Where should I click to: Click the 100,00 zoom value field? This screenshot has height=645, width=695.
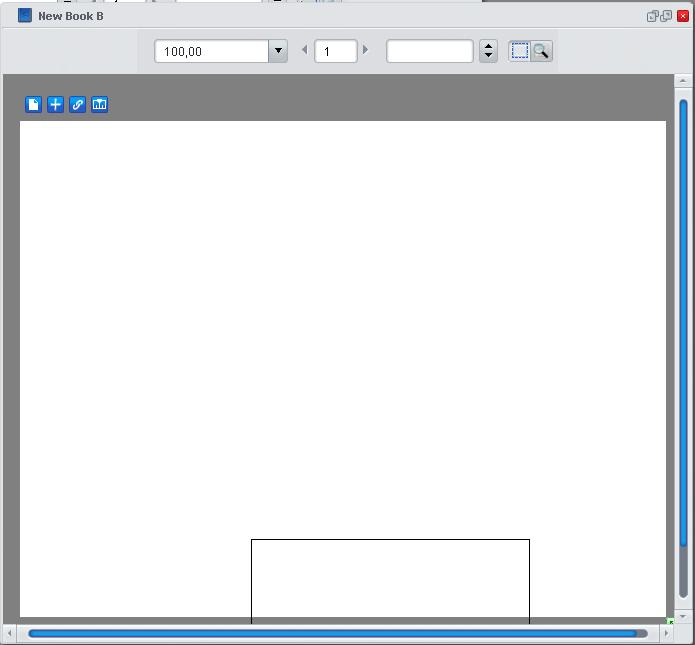(211, 51)
